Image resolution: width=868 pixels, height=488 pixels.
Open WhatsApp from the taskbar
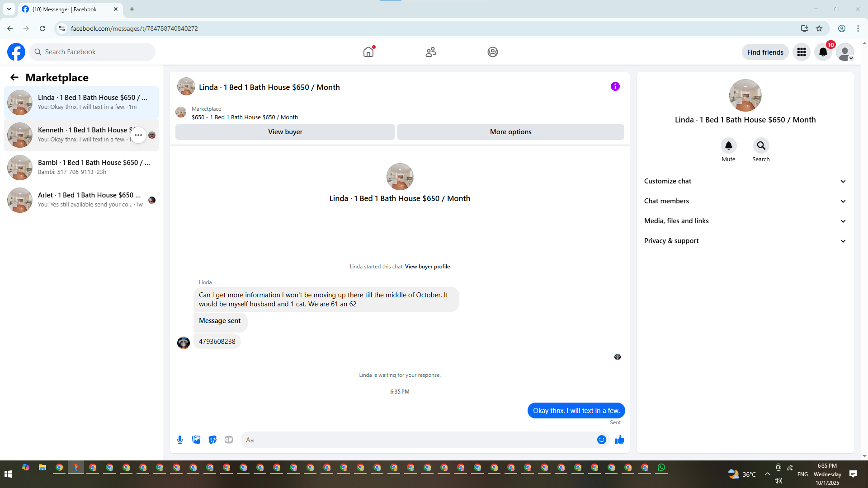click(x=661, y=468)
